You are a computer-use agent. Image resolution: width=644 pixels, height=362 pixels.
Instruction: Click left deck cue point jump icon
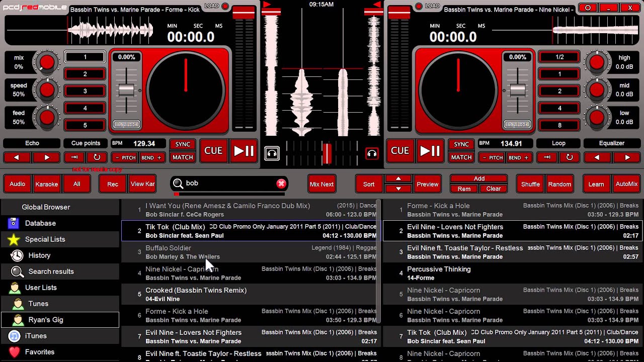74,157
